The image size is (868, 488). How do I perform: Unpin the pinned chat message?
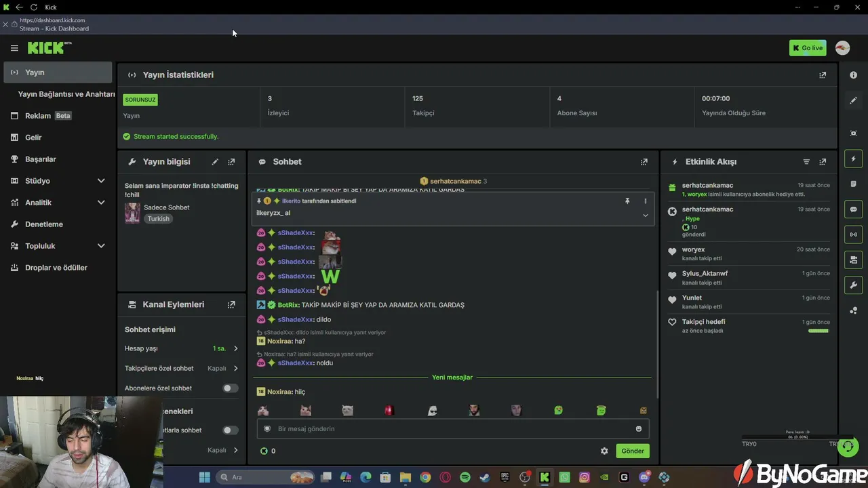coord(627,201)
